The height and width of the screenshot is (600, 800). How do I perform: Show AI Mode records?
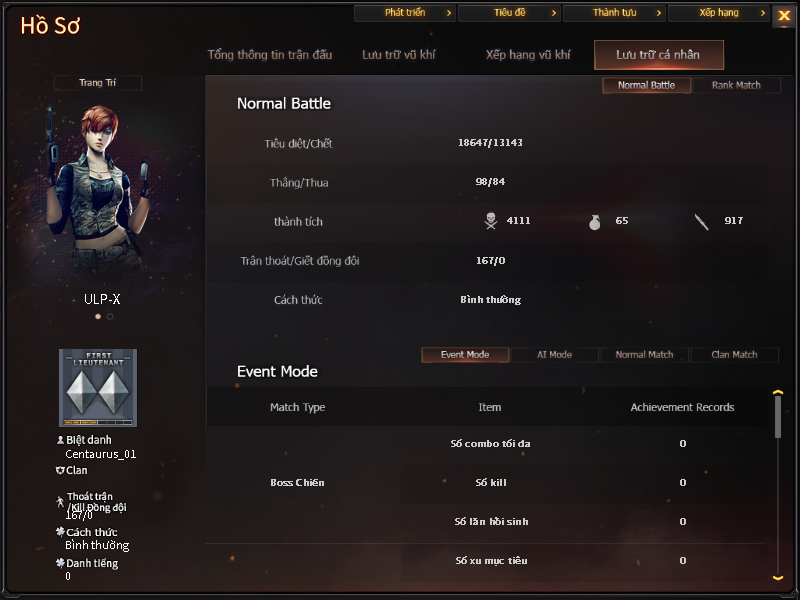coord(554,355)
